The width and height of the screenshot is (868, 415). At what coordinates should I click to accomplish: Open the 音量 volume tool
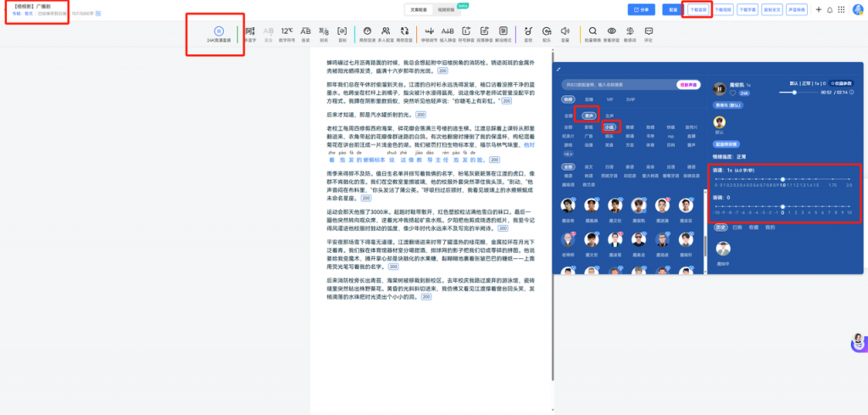tap(565, 34)
